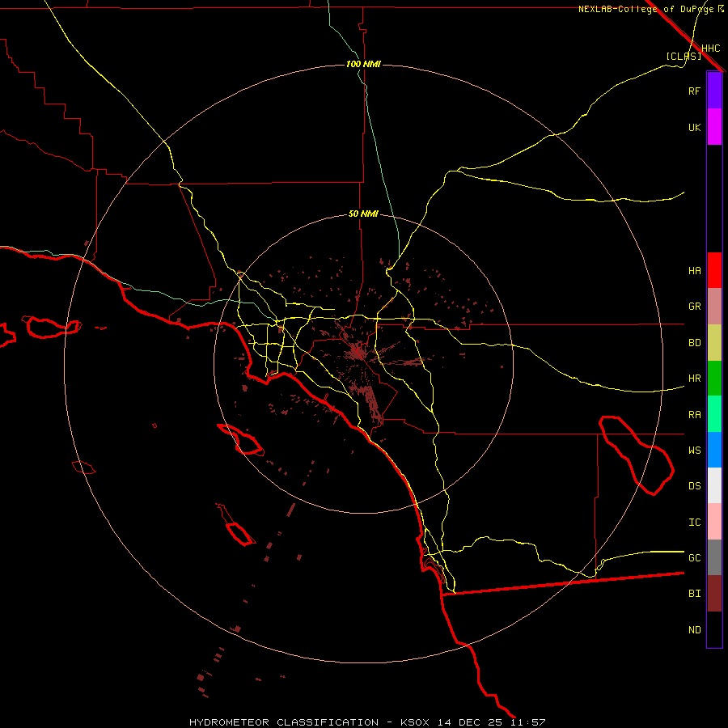This screenshot has width=728, height=728.
Task: Click the BD yellow legend swatch
Action: (x=714, y=343)
